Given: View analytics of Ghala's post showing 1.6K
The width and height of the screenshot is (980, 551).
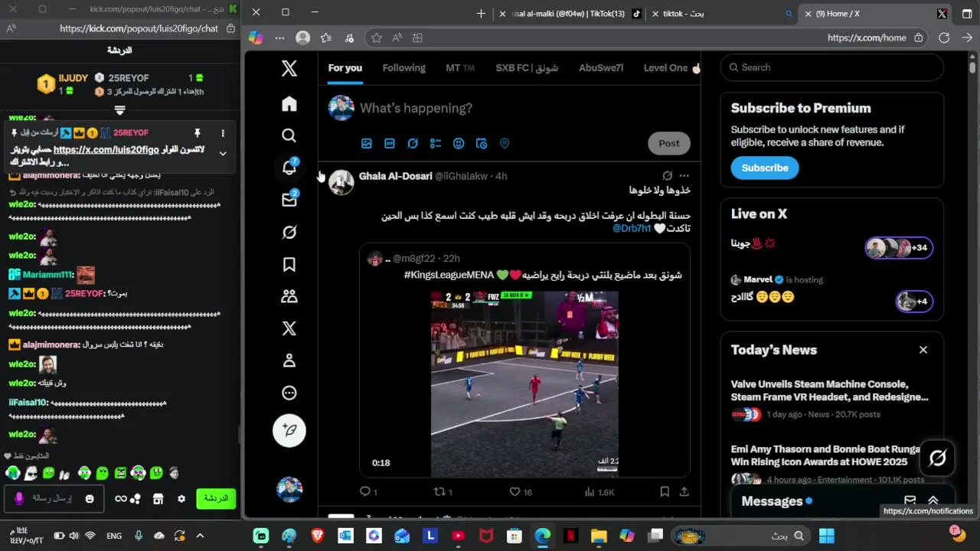Looking at the screenshot, I should pos(599,492).
